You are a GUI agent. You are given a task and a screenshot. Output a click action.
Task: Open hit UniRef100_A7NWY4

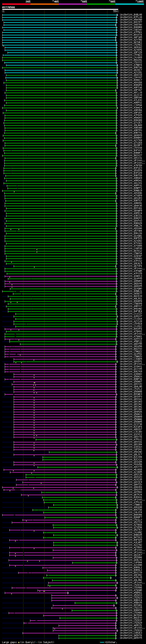(131, 65)
